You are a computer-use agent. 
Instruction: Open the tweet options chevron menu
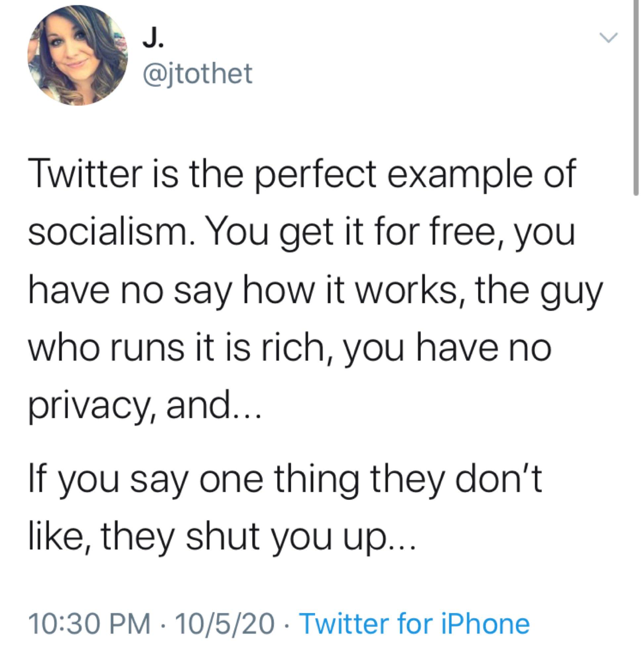[x=608, y=37]
